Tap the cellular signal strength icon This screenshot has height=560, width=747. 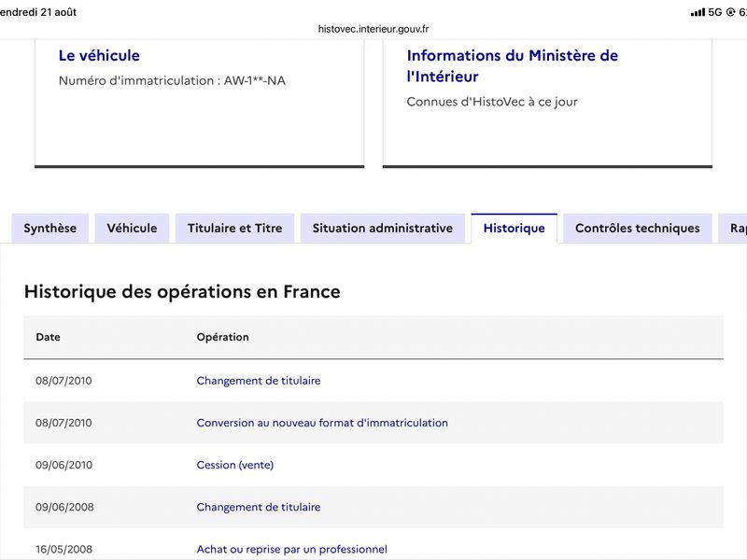click(x=698, y=12)
